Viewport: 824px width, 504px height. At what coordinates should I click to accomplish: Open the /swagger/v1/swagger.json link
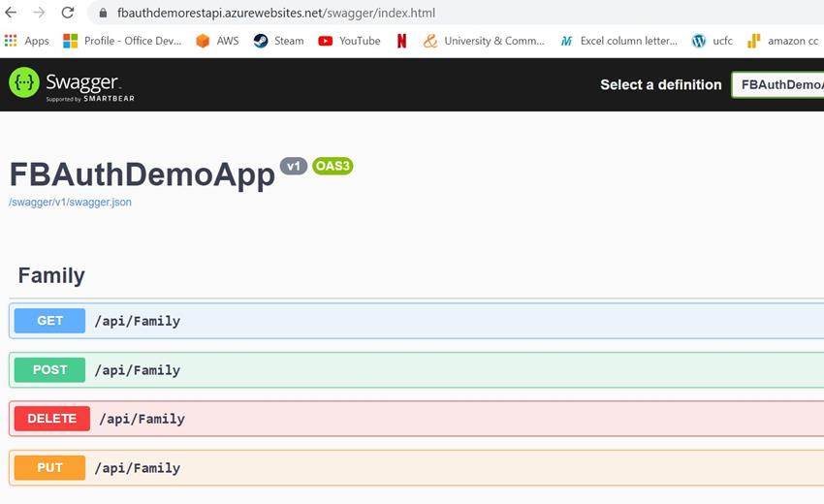click(70, 202)
